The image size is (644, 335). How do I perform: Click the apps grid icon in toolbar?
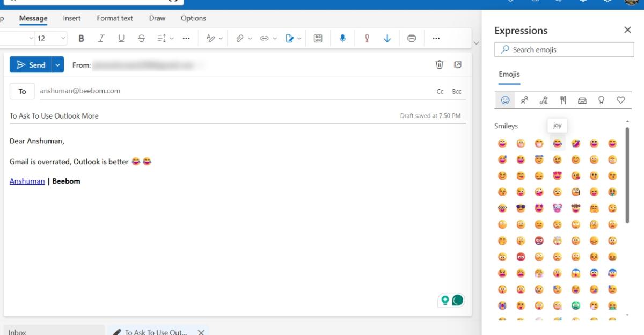pyautogui.click(x=318, y=38)
